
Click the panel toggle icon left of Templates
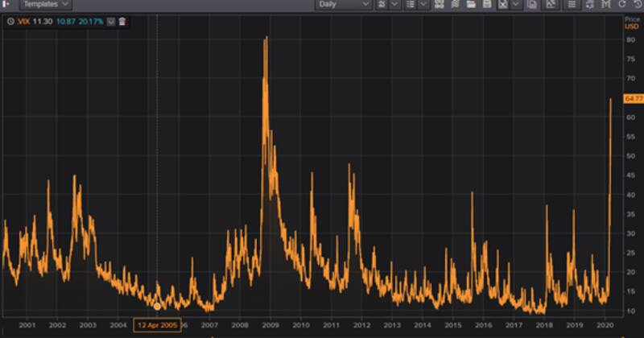point(6,4)
